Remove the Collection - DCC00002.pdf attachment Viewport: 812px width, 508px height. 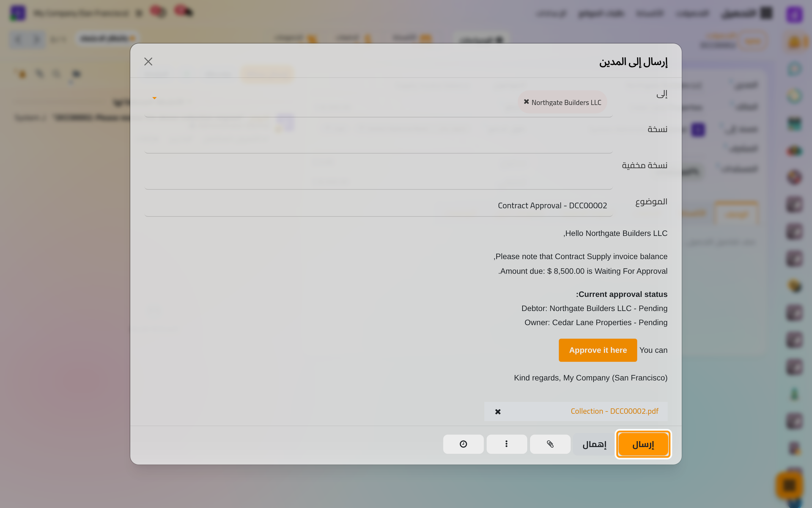(498, 411)
